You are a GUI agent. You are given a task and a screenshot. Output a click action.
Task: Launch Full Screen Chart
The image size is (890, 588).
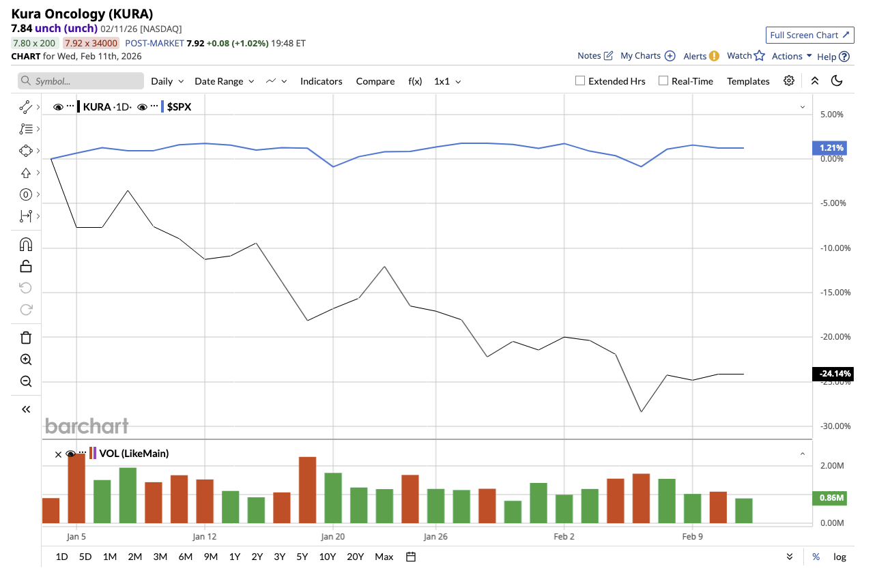(x=810, y=35)
